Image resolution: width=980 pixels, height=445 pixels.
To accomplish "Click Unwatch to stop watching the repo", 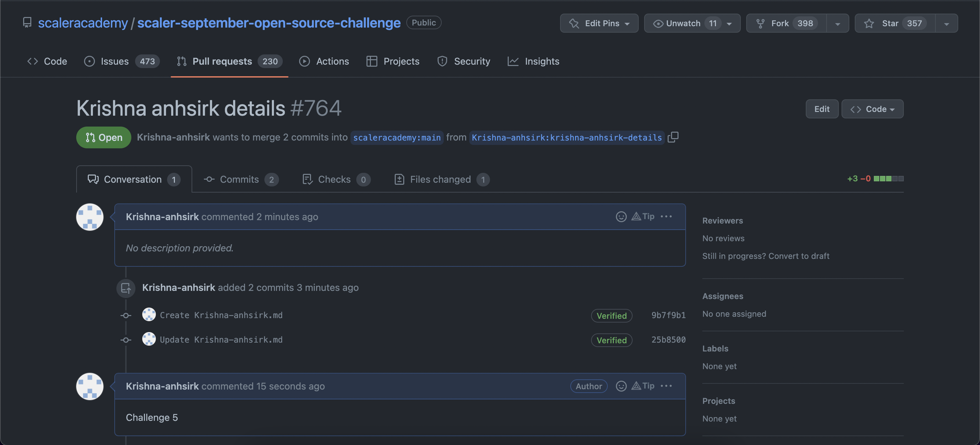I will pyautogui.click(x=683, y=23).
